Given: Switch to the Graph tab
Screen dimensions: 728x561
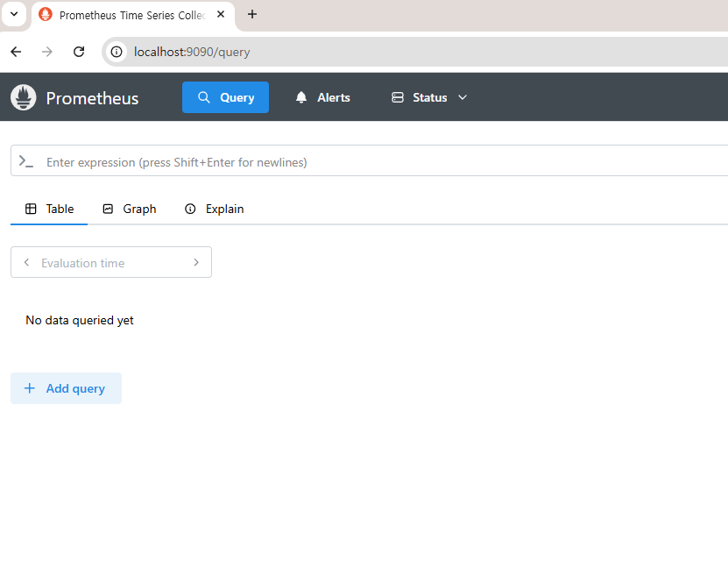Looking at the screenshot, I should pyautogui.click(x=129, y=209).
